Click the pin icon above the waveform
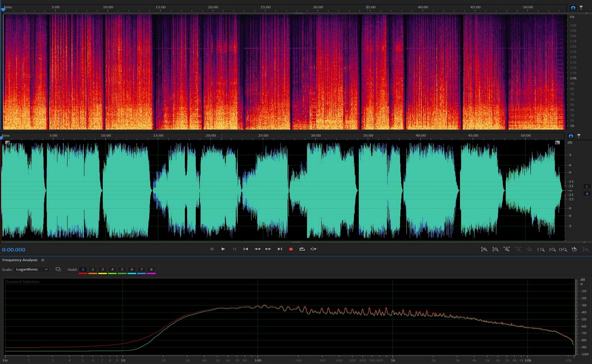592x364 pixels. 579,136
